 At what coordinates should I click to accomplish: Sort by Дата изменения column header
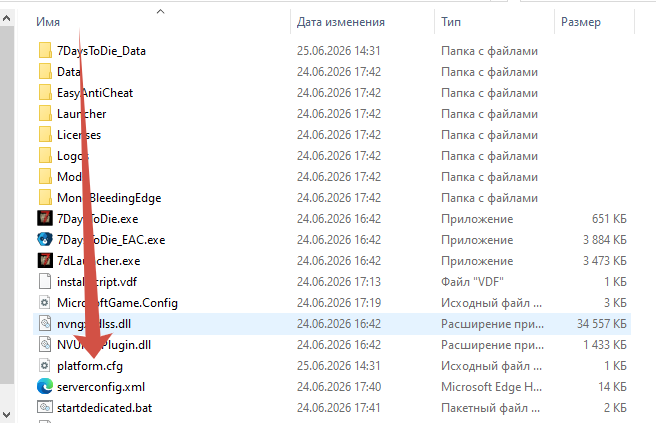(341, 22)
